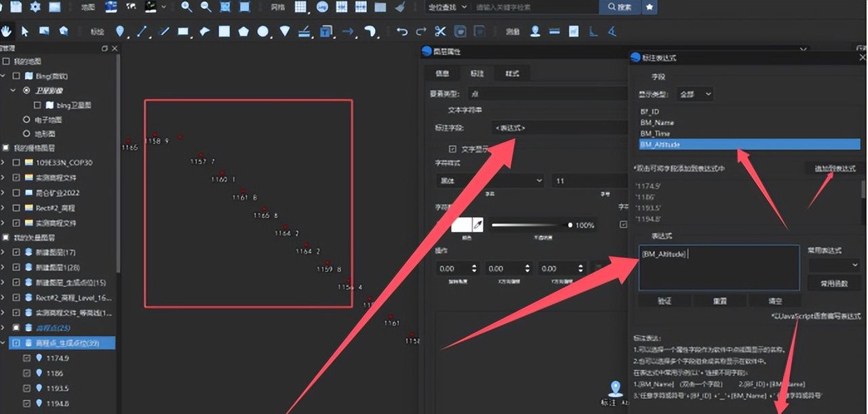Select the arrow drawing tool
The image size is (868, 414).
pos(348,31)
